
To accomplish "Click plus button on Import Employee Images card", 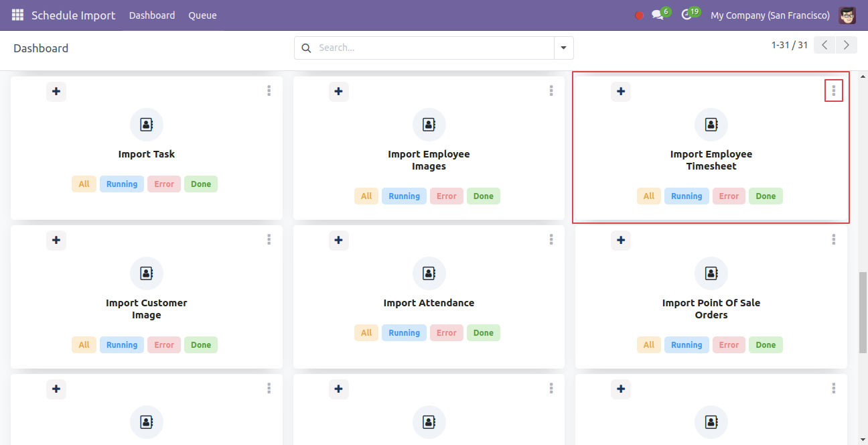I will pos(339,91).
